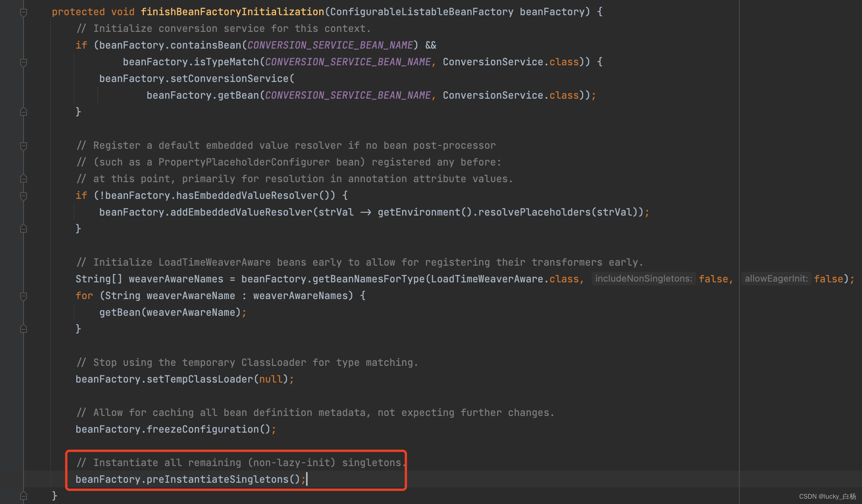Click LoadTimeWeaverAware.class argument
The width and height of the screenshot is (862, 504).
click(x=505, y=279)
